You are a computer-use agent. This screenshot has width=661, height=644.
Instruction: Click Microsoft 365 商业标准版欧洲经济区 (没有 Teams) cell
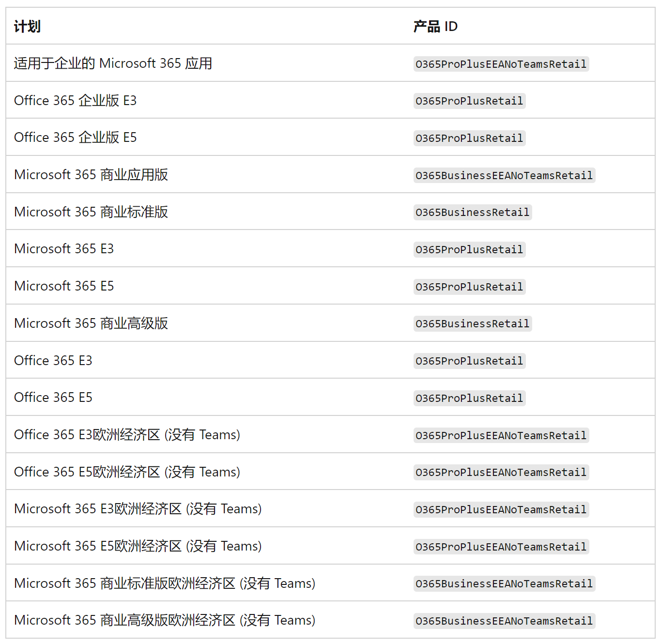165,583
